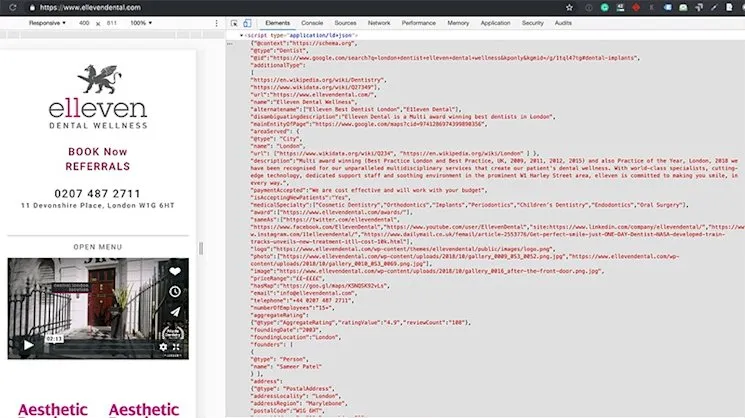The image size is (745, 418).
Task: Click the REFERRALS link
Action: tap(98, 165)
